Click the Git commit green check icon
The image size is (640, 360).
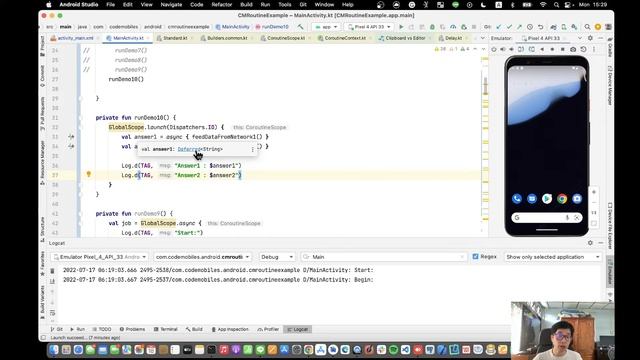tap(509, 27)
